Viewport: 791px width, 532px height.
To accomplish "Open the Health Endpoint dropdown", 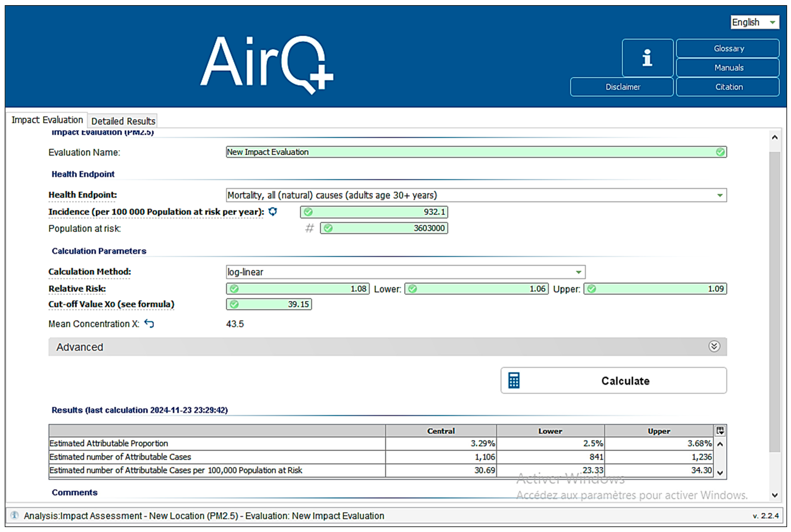I will pos(719,195).
